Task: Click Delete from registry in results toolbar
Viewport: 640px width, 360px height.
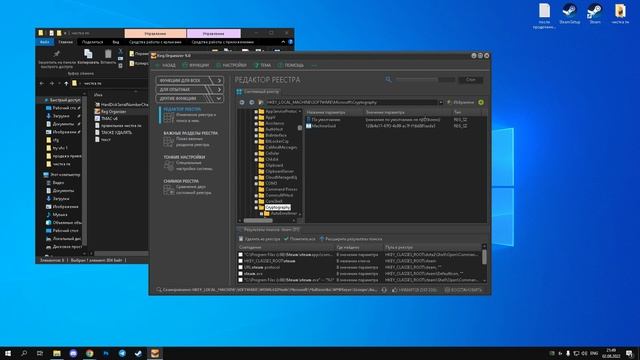Action: 260,239
